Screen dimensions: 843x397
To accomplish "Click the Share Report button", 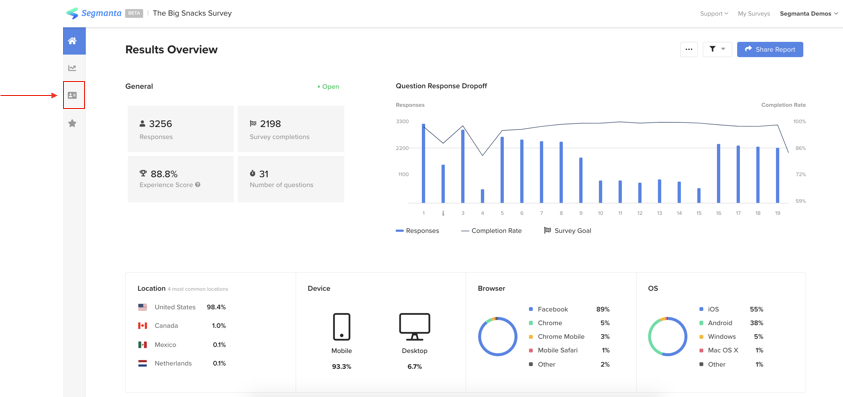I will click(770, 49).
